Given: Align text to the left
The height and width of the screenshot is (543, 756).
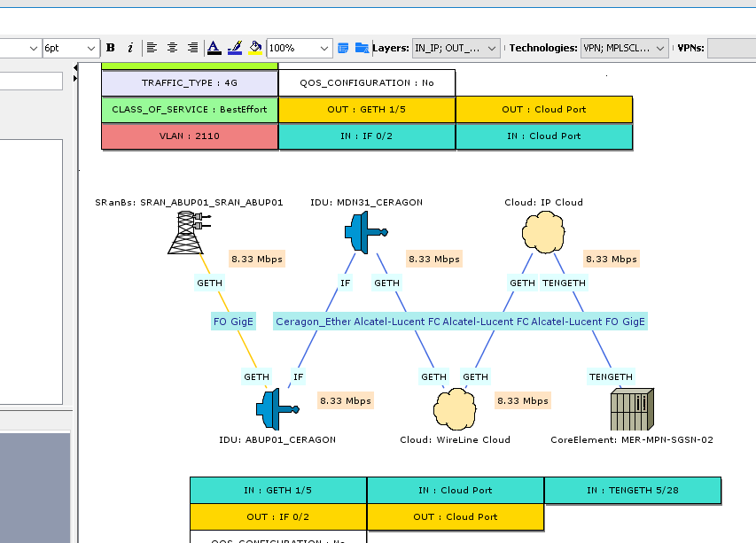Looking at the screenshot, I should pos(152,48).
